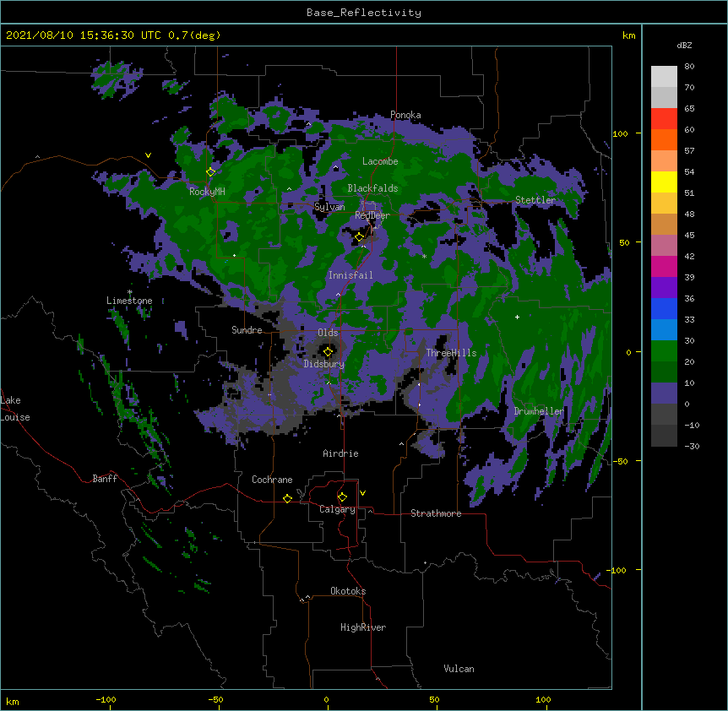Select the slate purple 0–10 dBZ legend band
728x711 pixels.
(x=664, y=393)
